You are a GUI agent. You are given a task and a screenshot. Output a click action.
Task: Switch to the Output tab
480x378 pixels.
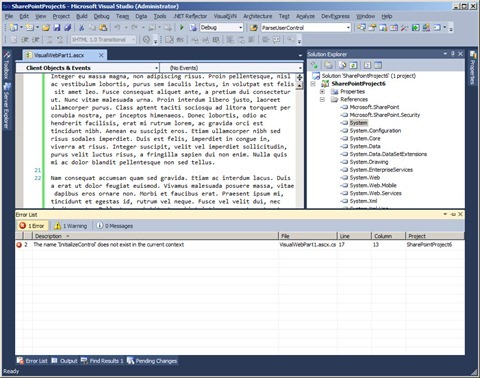[x=65, y=361]
